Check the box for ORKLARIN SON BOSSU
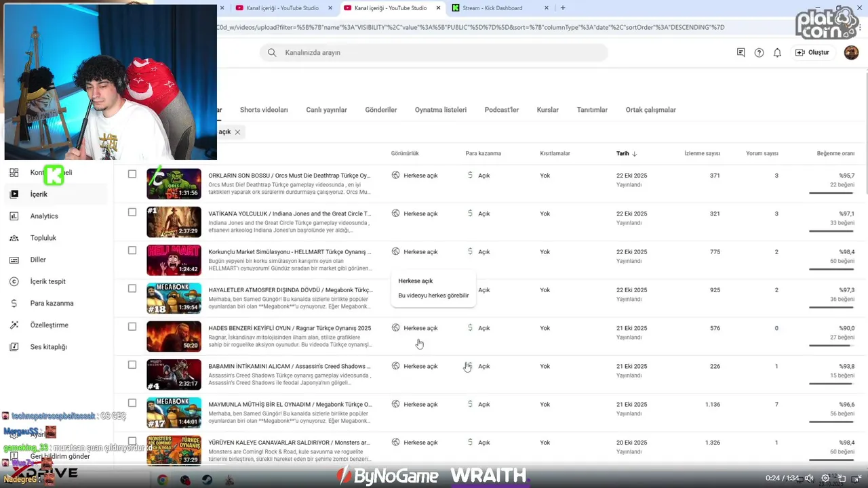Image resolution: width=868 pixels, height=488 pixels. 132,174
